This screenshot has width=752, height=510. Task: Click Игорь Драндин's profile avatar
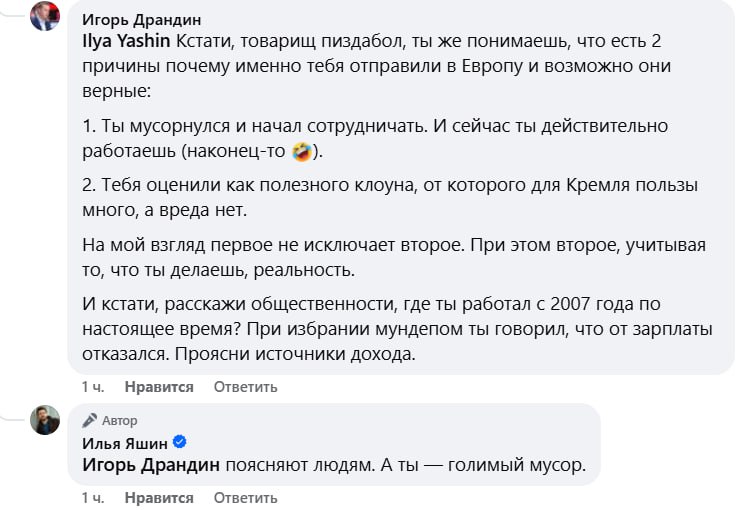tap(45, 16)
